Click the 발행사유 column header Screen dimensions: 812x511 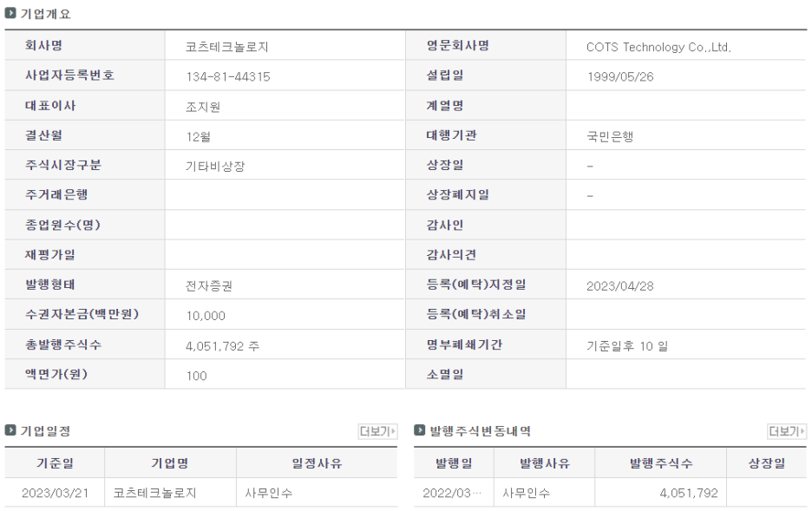tap(545, 463)
